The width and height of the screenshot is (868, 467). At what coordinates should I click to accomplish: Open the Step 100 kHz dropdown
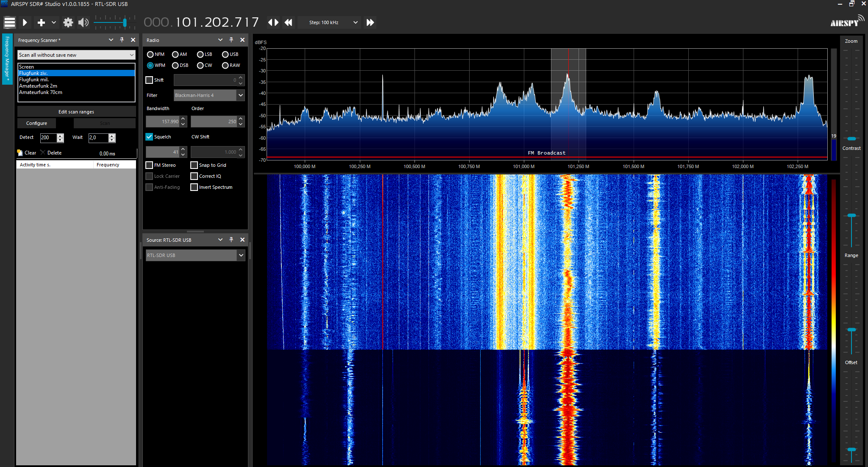click(329, 22)
